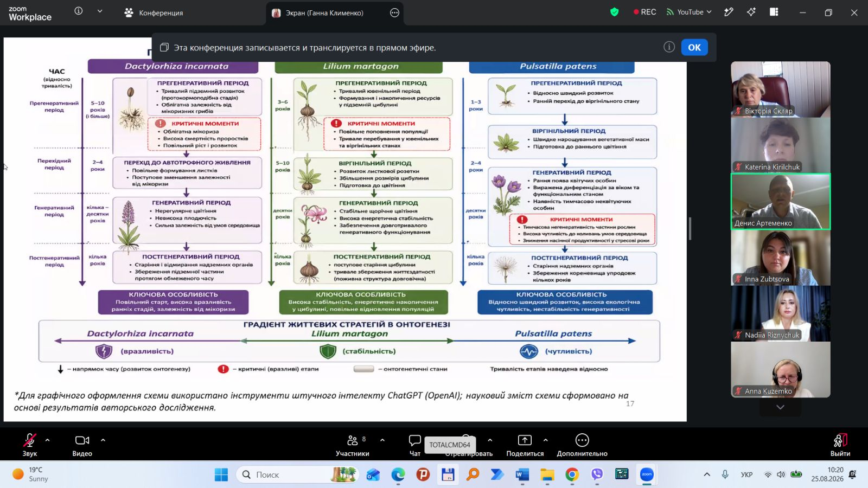The image size is (868, 488).
Task: Click the REC recording indicator
Action: pyautogui.click(x=644, y=12)
